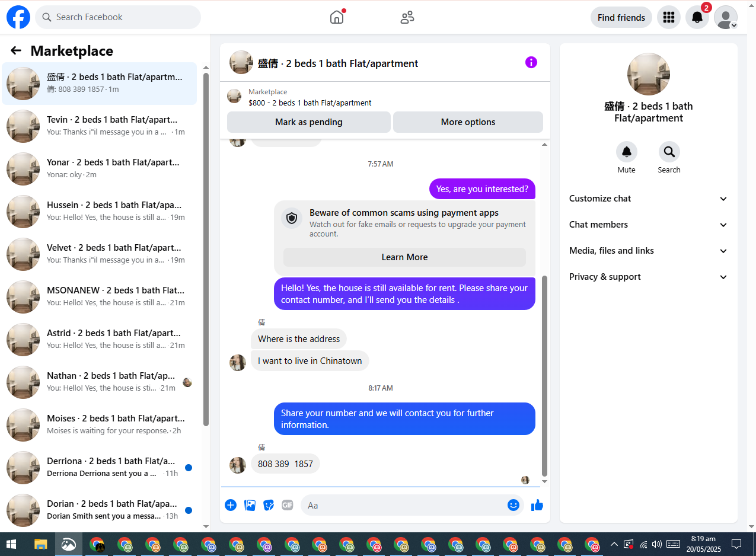This screenshot has height=556, width=756.
Task: Open more actions plus icon
Action: click(231, 505)
